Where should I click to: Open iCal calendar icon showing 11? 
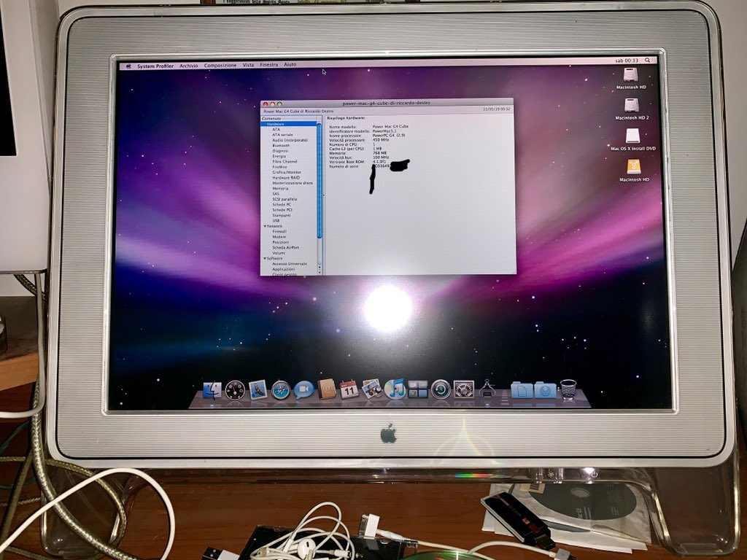pos(349,389)
